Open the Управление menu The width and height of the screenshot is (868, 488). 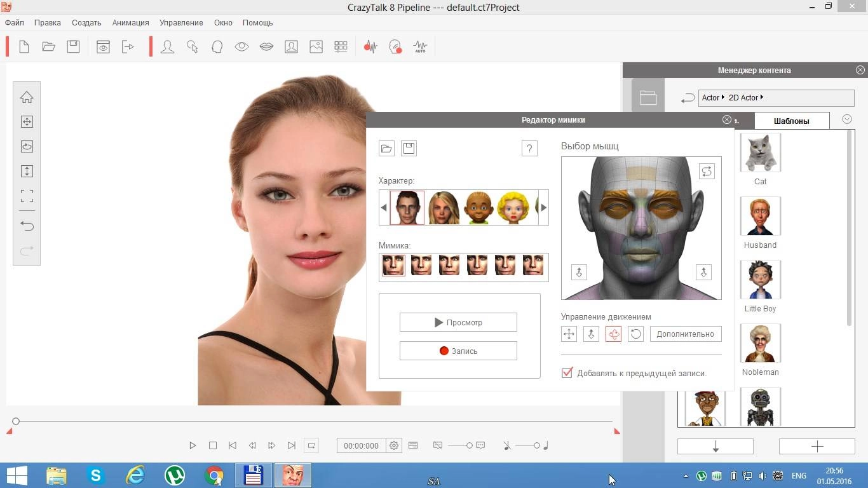coord(181,23)
